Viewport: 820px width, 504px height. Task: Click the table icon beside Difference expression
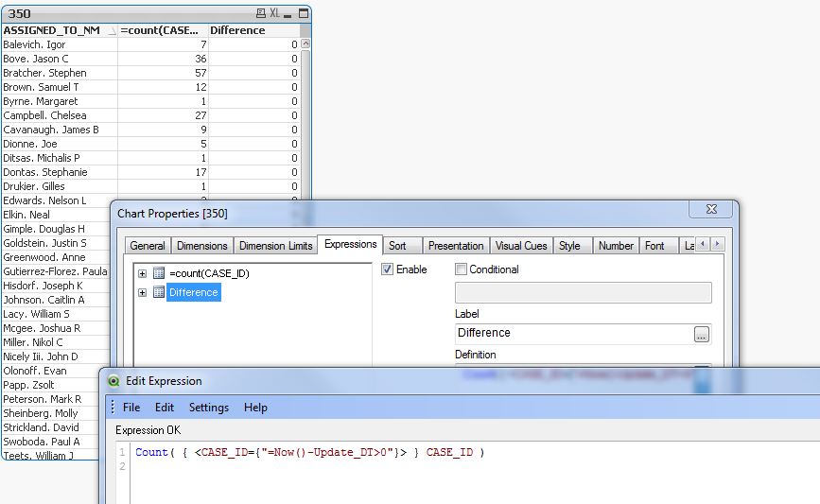(159, 292)
